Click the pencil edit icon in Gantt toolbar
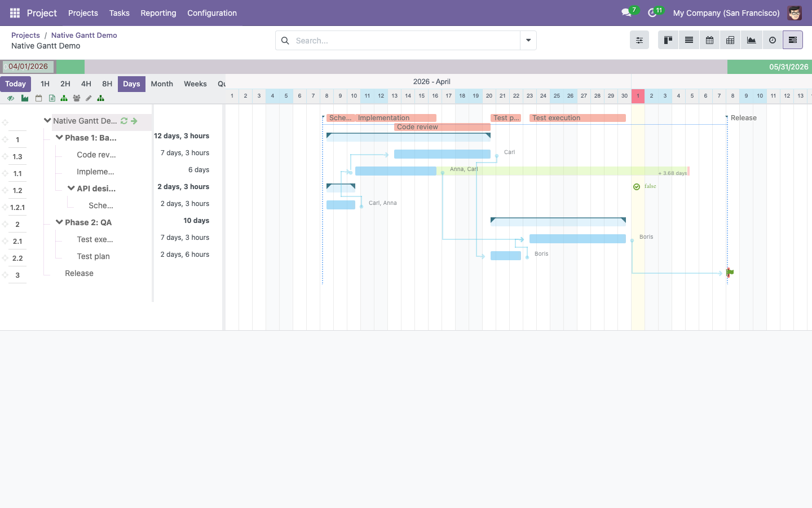This screenshot has height=508, width=812. click(89, 98)
